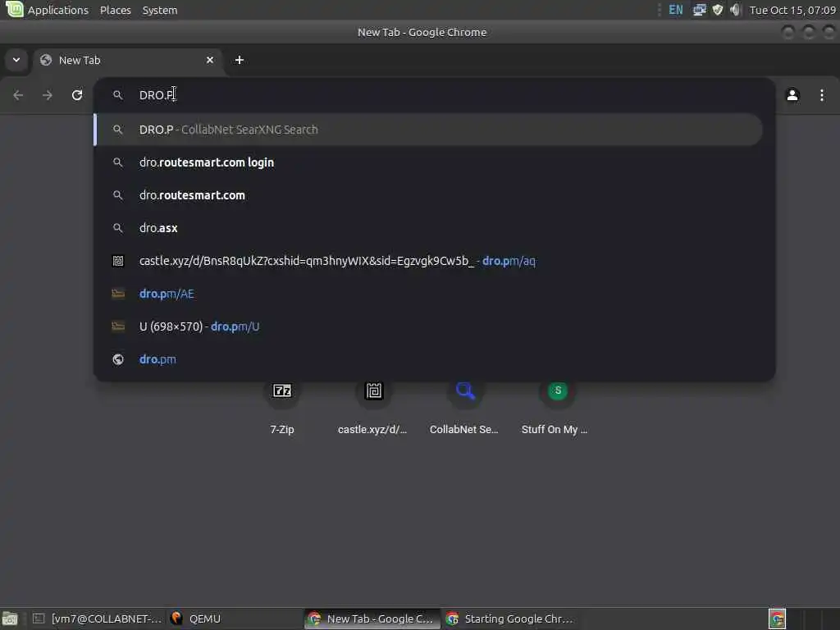Open the dro.pm/AE suggestion
840x630 pixels.
[x=428, y=294]
